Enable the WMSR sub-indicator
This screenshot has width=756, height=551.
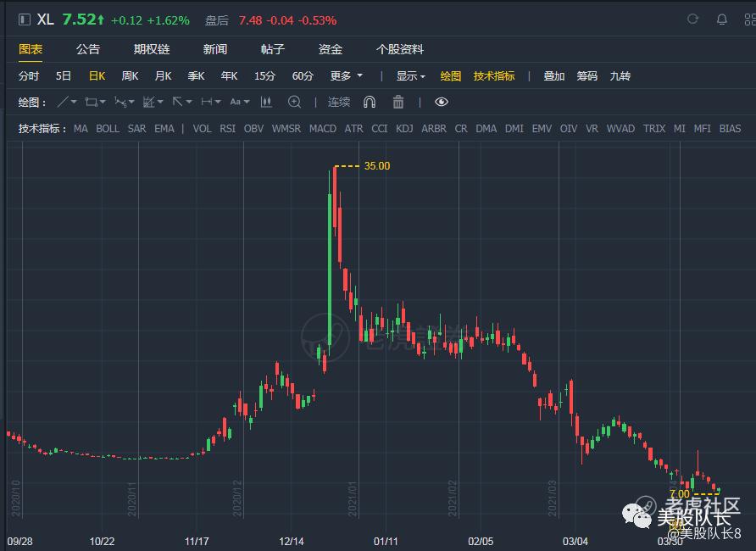(x=286, y=129)
